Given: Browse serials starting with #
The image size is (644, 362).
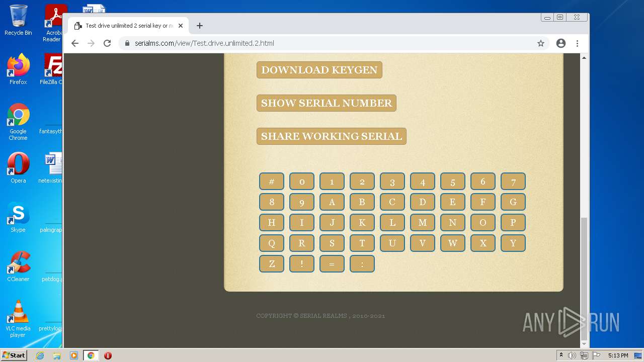Looking at the screenshot, I should (x=272, y=182).
